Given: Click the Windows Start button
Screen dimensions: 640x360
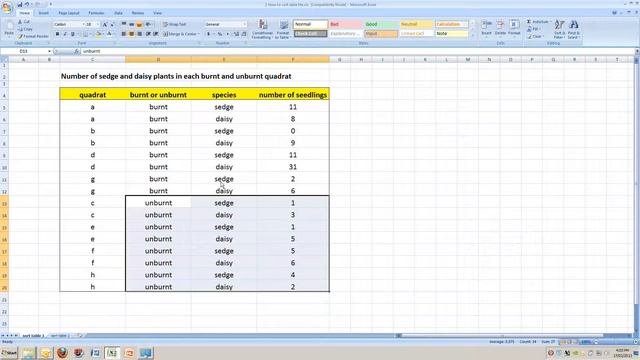Looking at the screenshot, I should click(9, 353).
